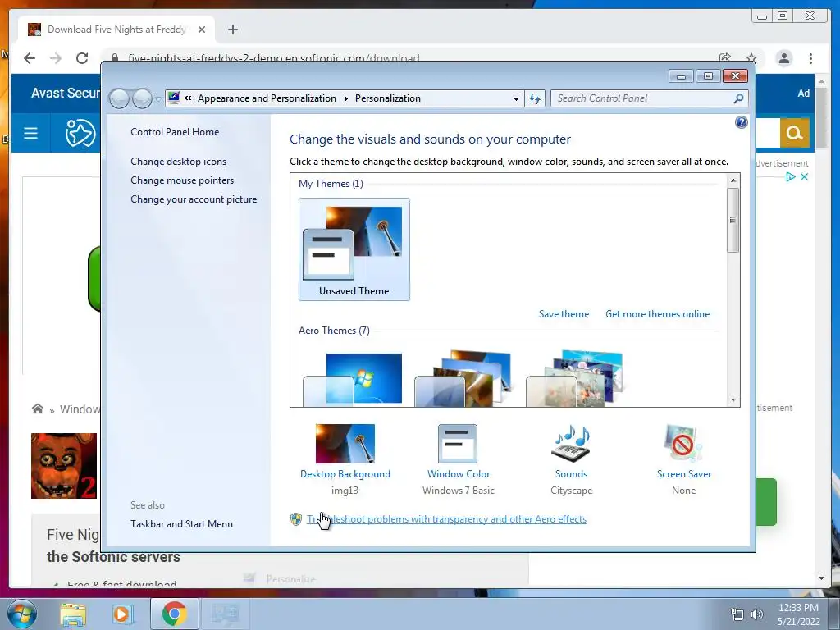This screenshot has width=840, height=630.
Task: Click the taskbar clock showing 12:33 PM
Action: pos(798,614)
